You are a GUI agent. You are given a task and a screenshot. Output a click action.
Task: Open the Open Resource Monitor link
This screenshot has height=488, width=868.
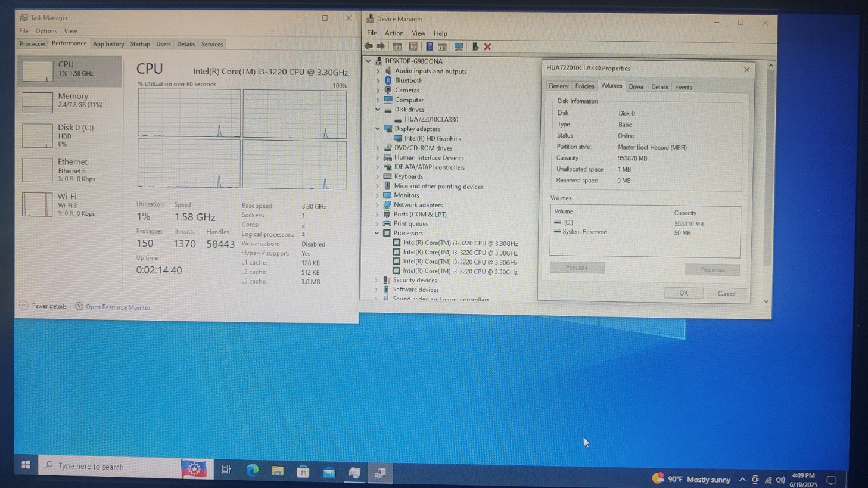(x=117, y=307)
